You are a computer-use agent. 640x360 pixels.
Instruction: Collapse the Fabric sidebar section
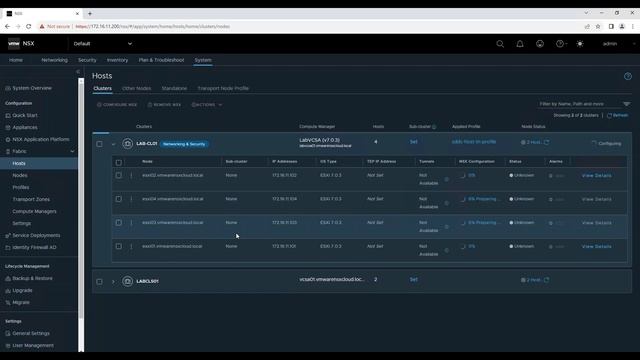click(73, 151)
